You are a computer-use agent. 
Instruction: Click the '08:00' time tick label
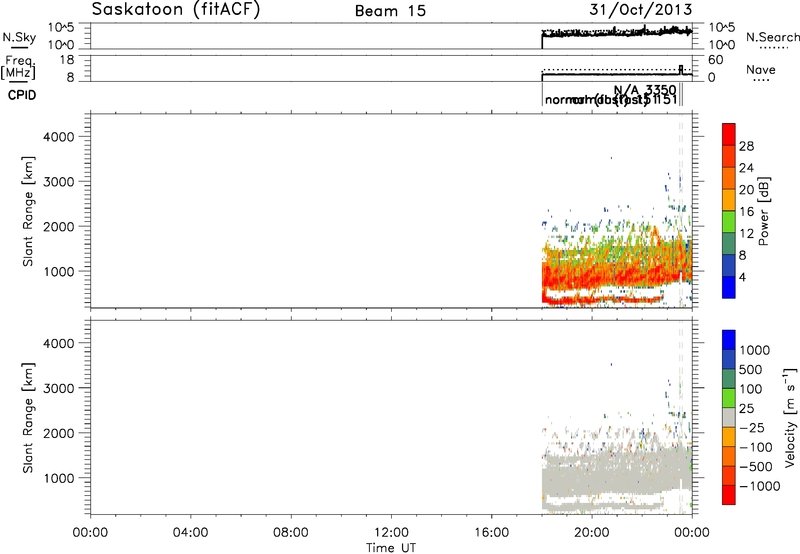click(x=291, y=533)
